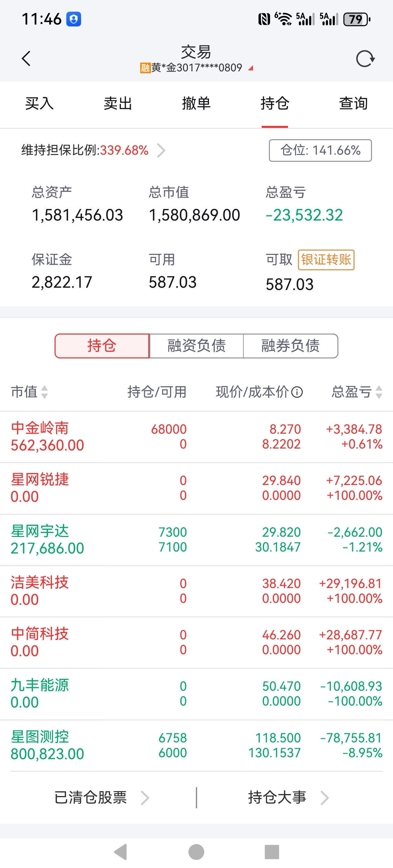Open the 查询 tab
Screen dimensions: 393x868
[x=353, y=103]
